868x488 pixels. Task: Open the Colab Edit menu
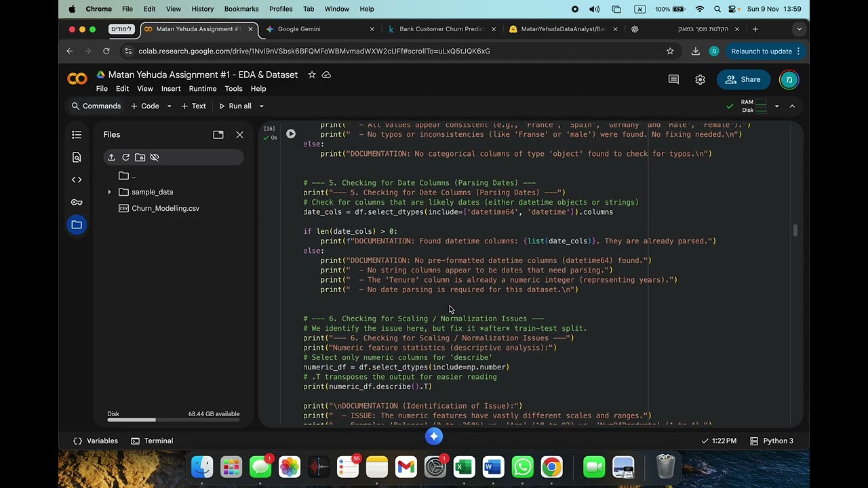tap(122, 89)
